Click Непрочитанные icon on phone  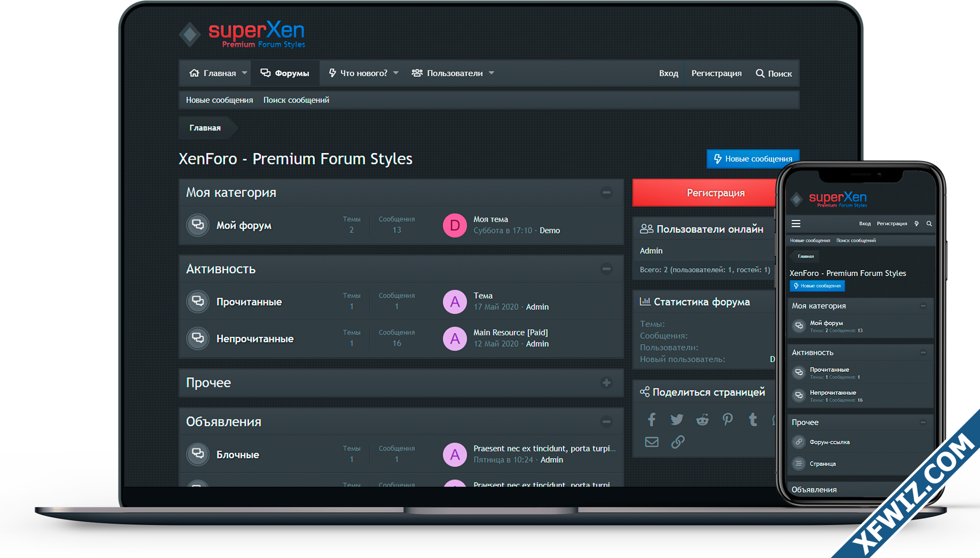(798, 395)
